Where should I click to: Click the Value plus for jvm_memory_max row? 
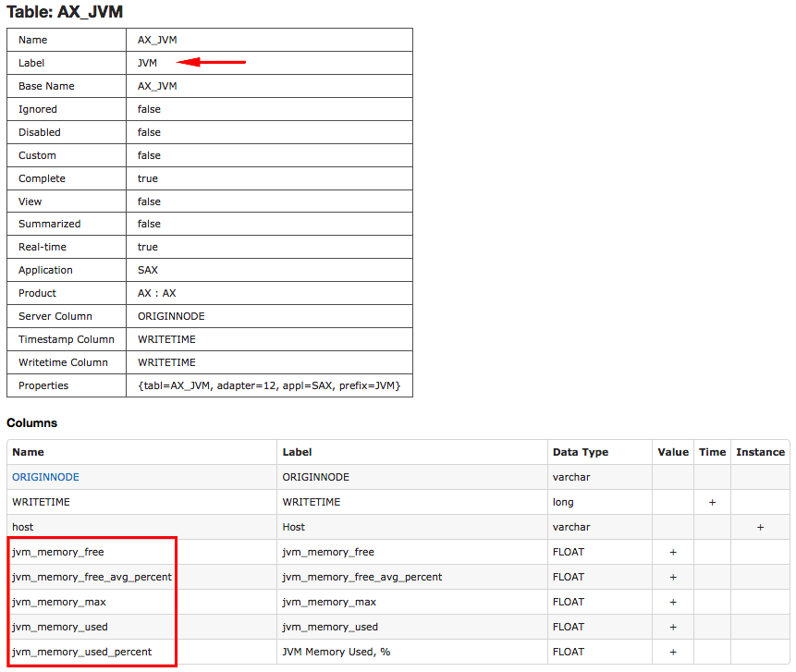tap(673, 602)
